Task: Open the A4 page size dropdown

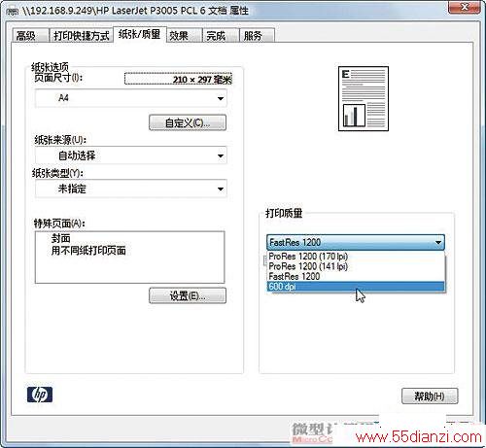Action: pyautogui.click(x=131, y=98)
